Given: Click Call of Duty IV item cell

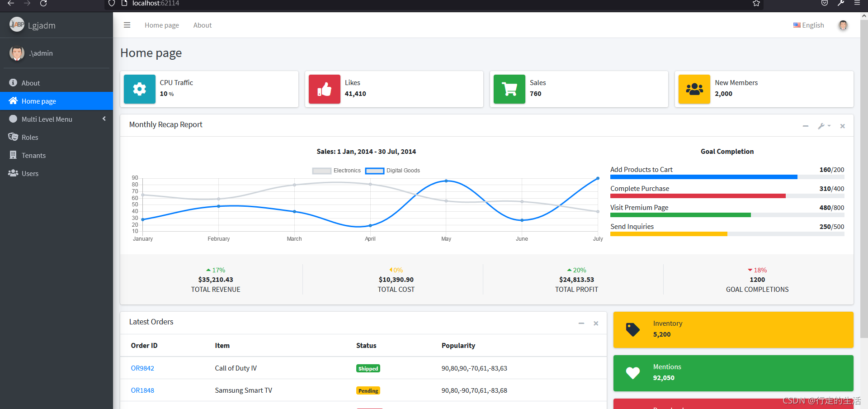Looking at the screenshot, I should (x=236, y=368).
